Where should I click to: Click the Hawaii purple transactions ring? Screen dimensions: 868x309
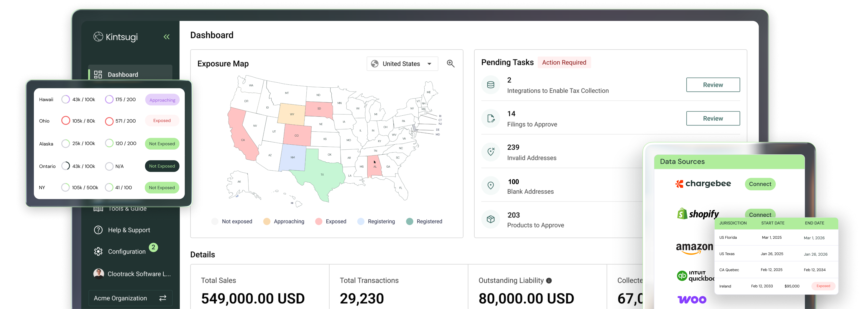tap(109, 99)
